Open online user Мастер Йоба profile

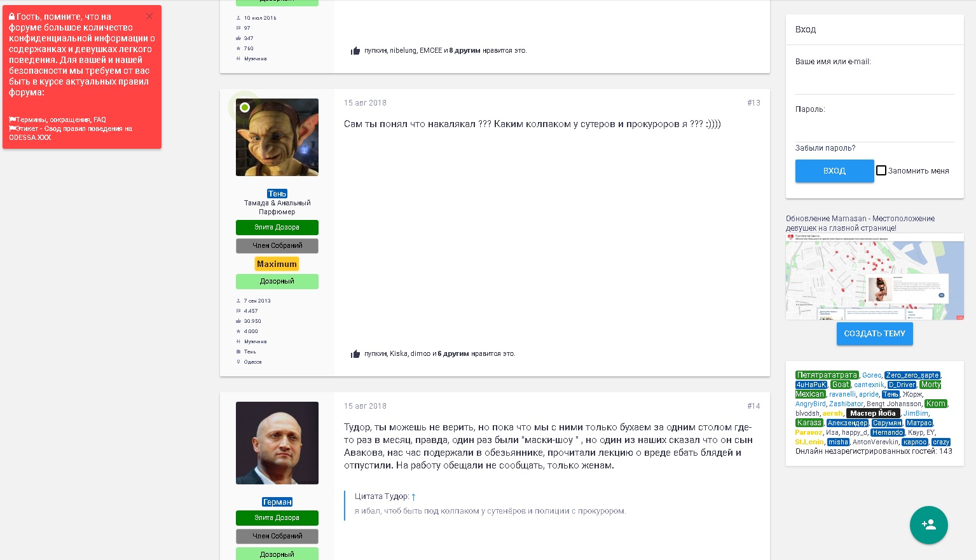pos(872,413)
